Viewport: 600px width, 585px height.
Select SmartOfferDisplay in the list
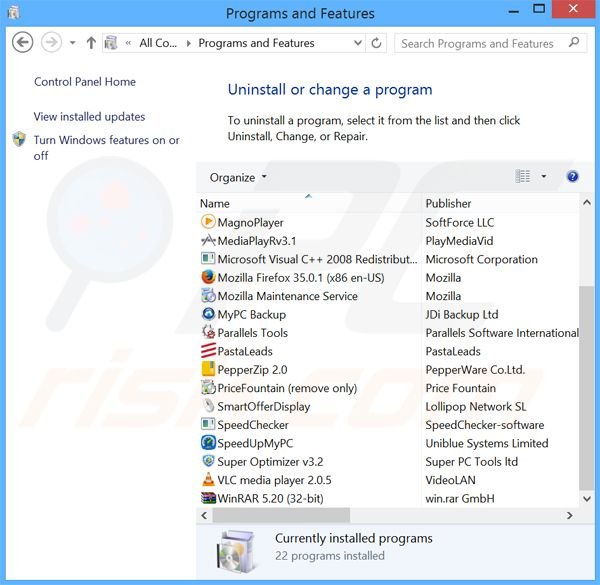264,406
